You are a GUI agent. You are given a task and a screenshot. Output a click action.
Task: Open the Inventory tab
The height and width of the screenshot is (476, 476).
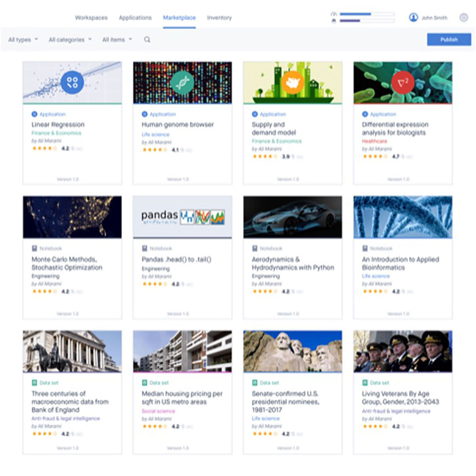point(219,18)
